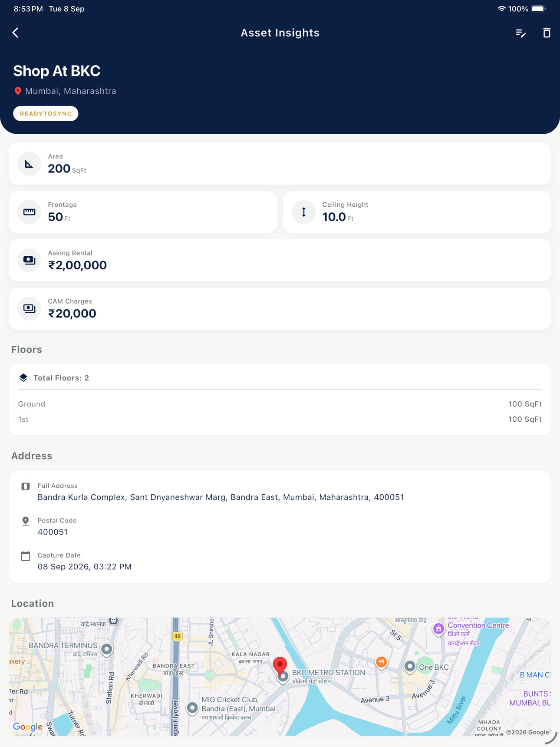Screen dimensions: 560x747
Task: Tap the Shop At BKC title
Action: [x=56, y=71]
